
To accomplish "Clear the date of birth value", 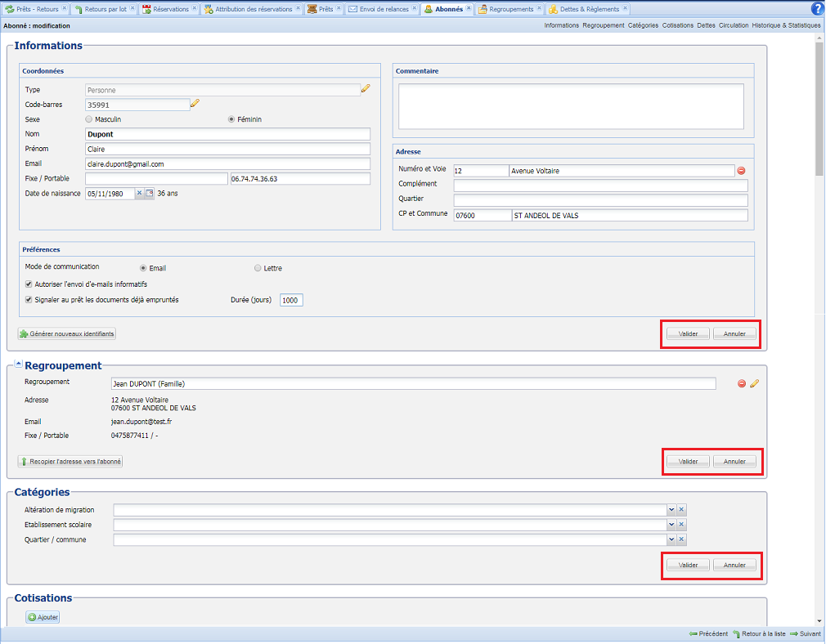I will point(139,194).
